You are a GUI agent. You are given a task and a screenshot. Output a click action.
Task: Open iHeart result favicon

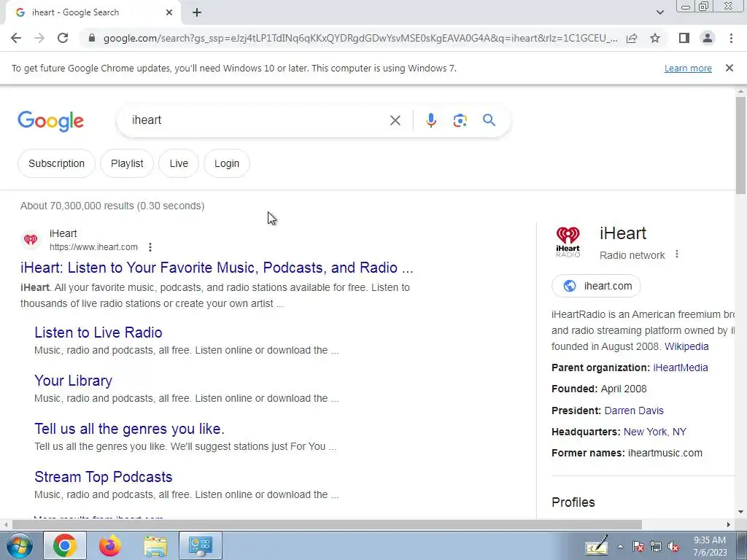click(x=31, y=239)
